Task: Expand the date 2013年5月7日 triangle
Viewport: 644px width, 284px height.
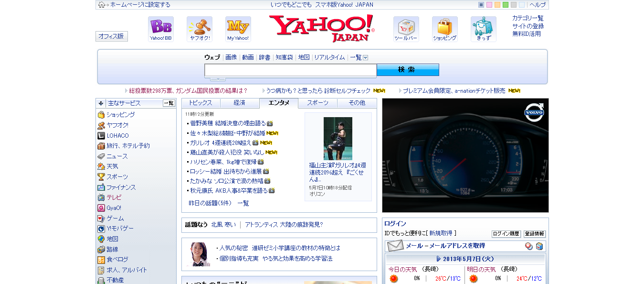Action: [439, 259]
